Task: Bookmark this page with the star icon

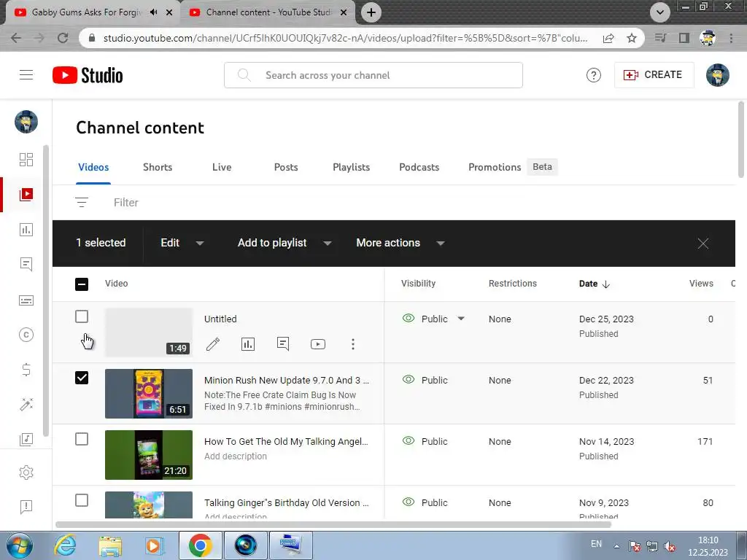Action: coord(632,38)
